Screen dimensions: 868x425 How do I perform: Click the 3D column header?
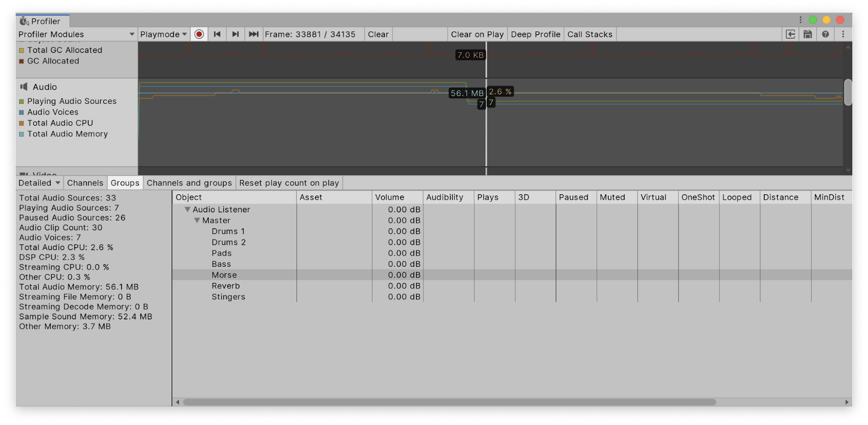click(x=535, y=197)
